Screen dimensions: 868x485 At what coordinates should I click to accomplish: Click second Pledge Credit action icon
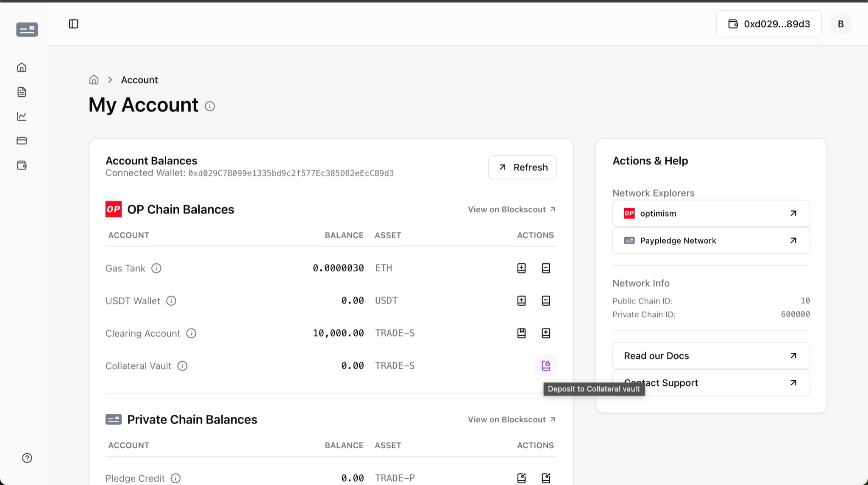(x=546, y=478)
